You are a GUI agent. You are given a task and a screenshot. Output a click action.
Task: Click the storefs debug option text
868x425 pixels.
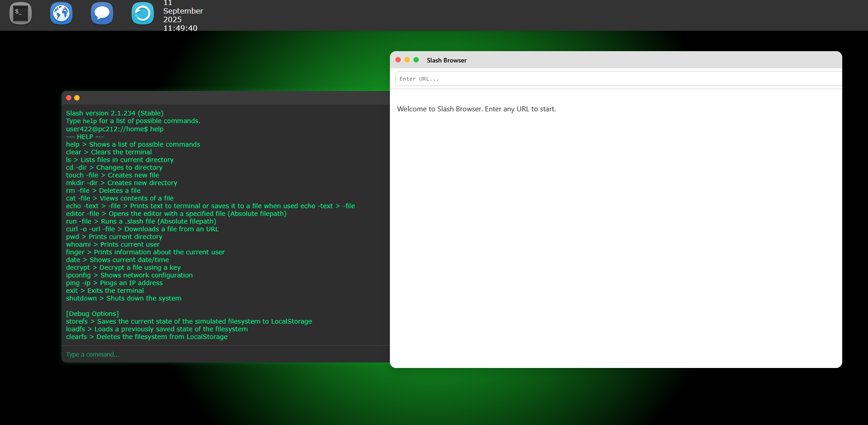tap(189, 321)
